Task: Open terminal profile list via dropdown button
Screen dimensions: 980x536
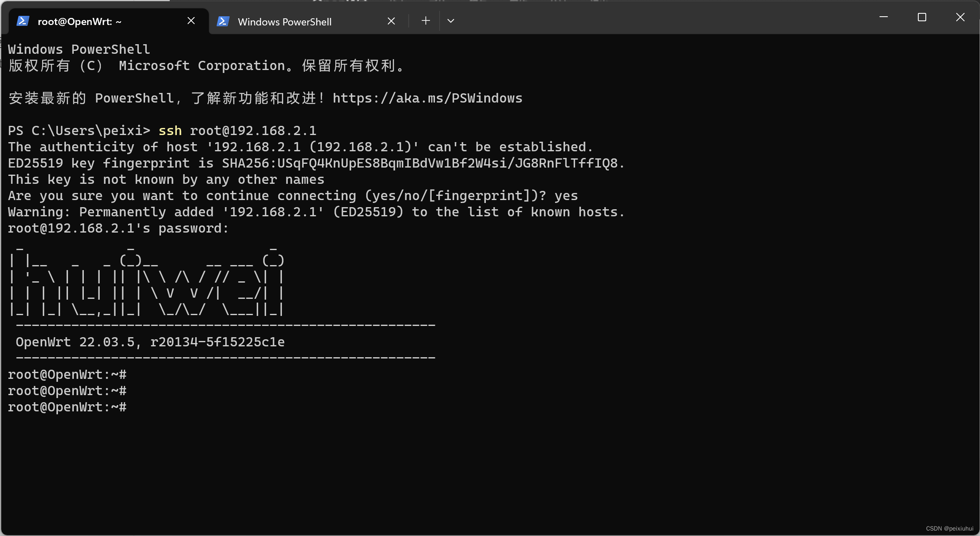Action: [x=450, y=20]
